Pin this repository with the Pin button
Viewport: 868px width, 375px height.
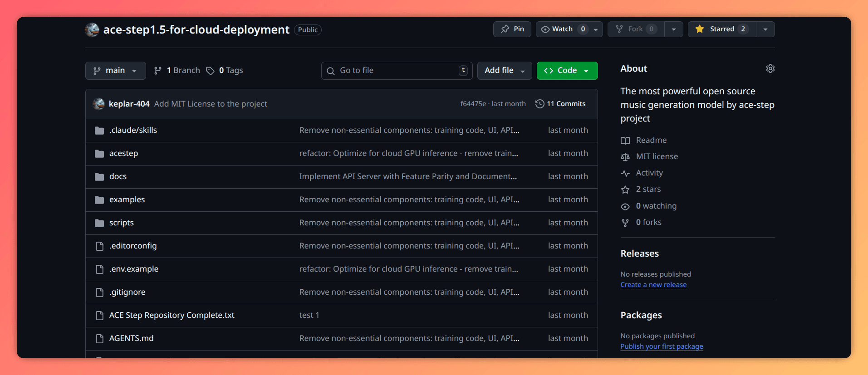512,29
